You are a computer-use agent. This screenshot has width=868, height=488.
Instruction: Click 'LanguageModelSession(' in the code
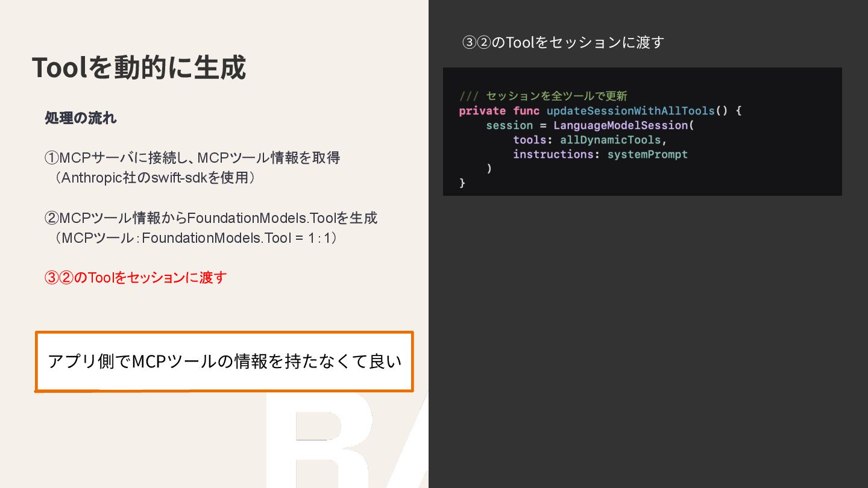(624, 125)
